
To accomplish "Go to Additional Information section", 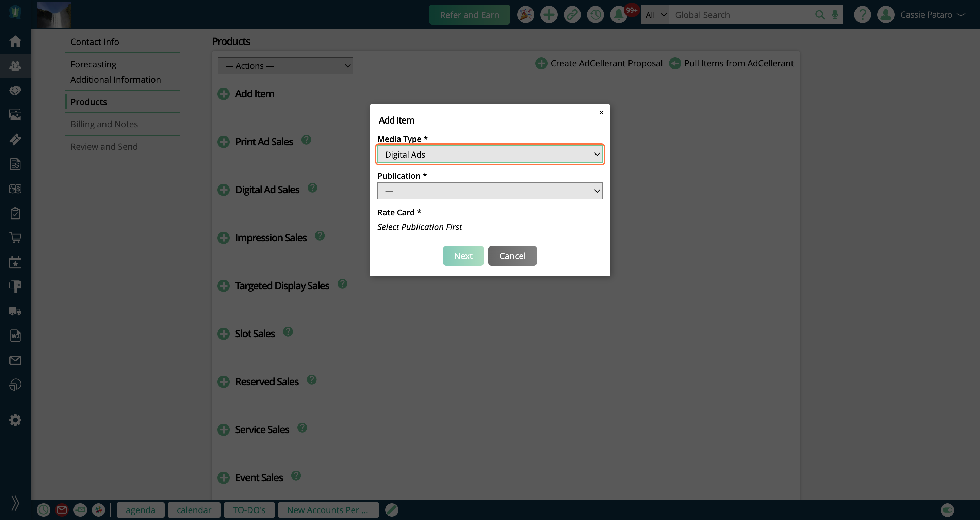I will 116,80.
